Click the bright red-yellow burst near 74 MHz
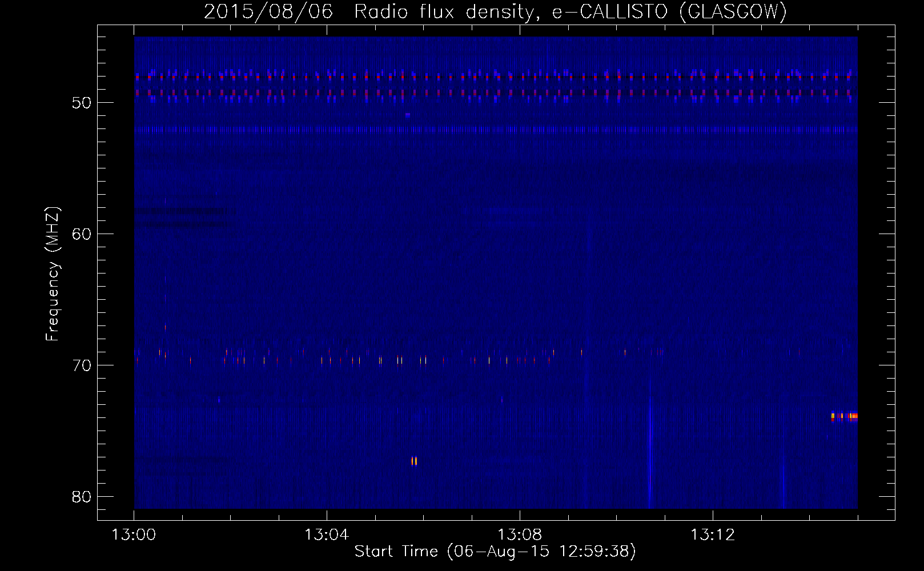The width and height of the screenshot is (924, 571). point(845,416)
